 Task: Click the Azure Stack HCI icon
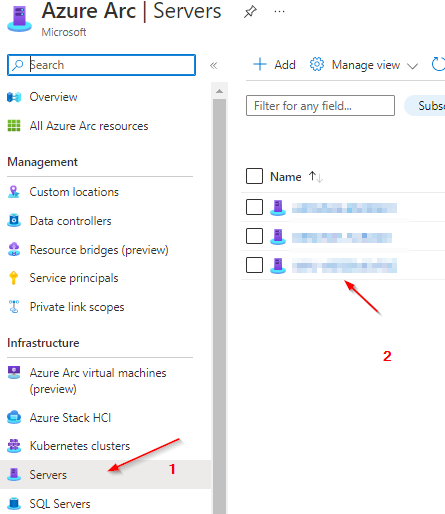[x=14, y=417]
